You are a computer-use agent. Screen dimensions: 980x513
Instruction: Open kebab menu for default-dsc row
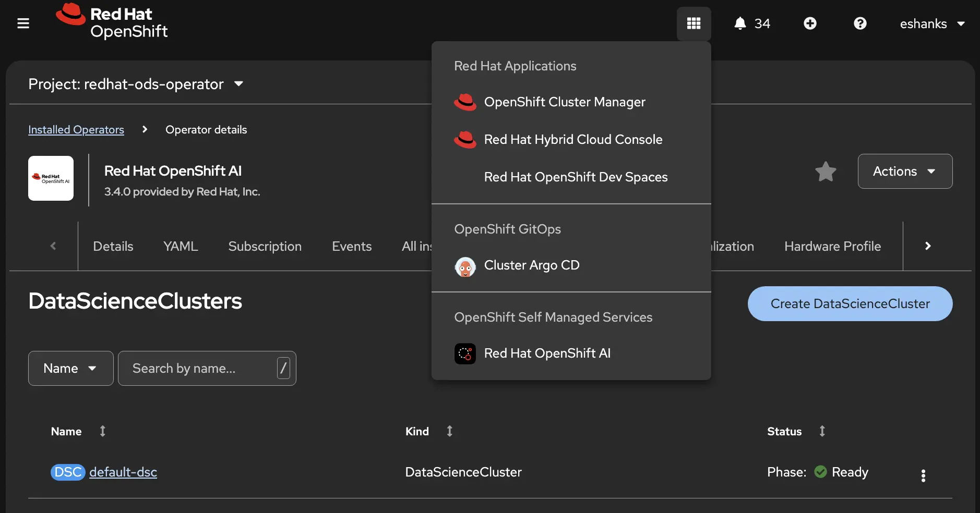[923, 475]
